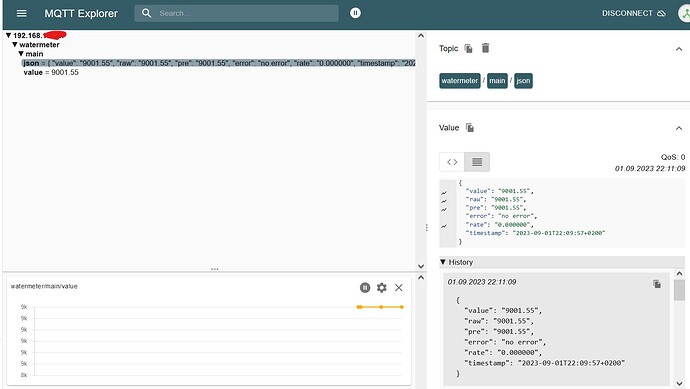Click the watermeter/main/value chart title
Image resolution: width=690 pixels, height=389 pixels.
tap(44, 286)
